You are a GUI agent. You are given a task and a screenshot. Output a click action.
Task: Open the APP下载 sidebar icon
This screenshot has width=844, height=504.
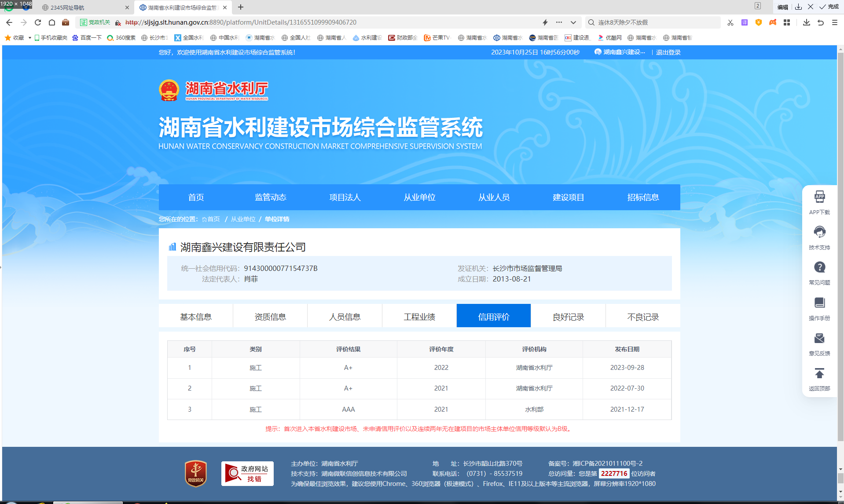click(x=819, y=197)
